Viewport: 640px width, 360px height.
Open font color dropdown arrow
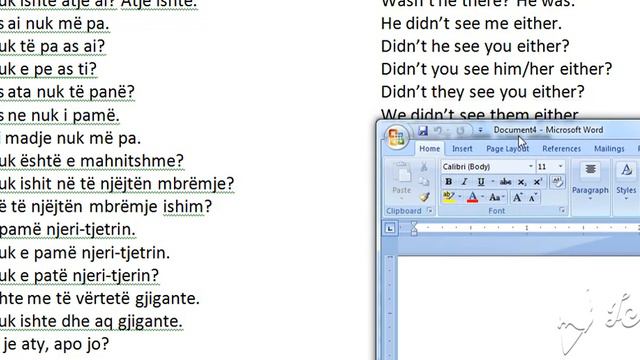(482, 197)
